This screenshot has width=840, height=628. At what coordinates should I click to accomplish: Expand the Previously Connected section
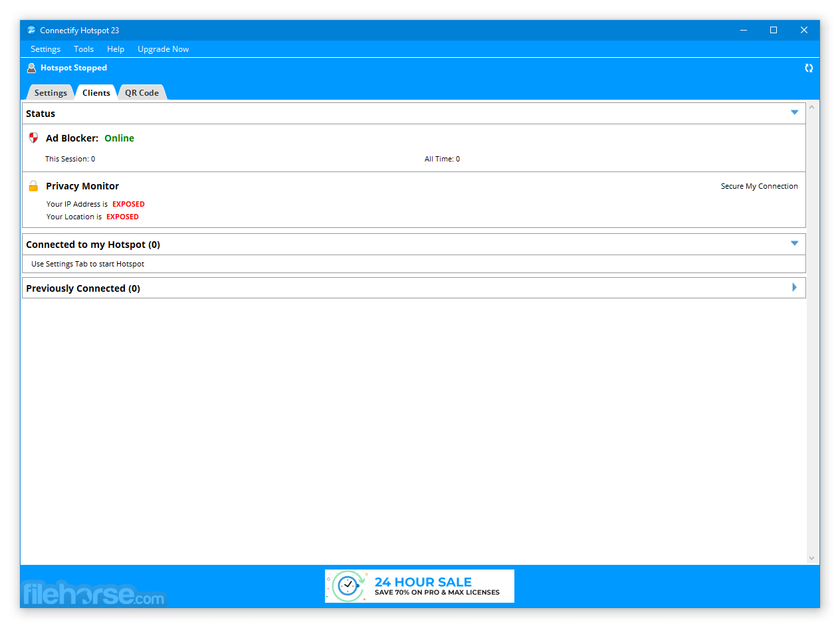(x=794, y=287)
